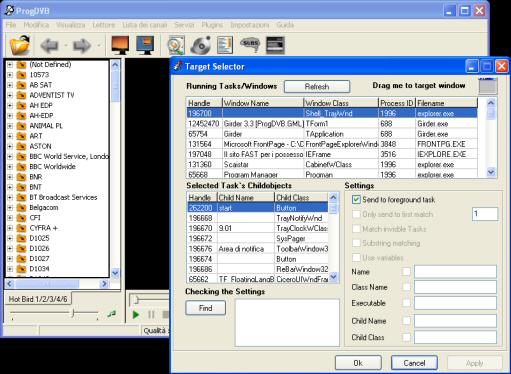Click the back arrow in ProgDVB toolbar
511x374 pixels.
tap(49, 45)
